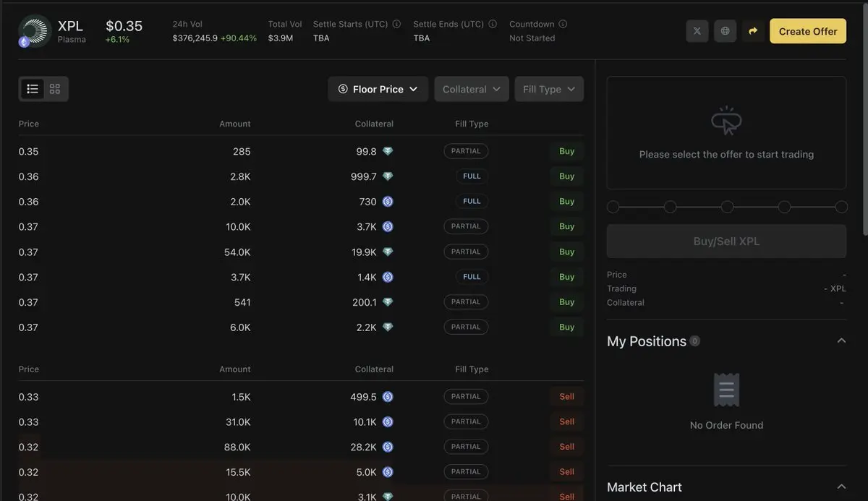The image size is (868, 501).
Task: Open the Fill Type filter dropdown
Action: pos(549,89)
